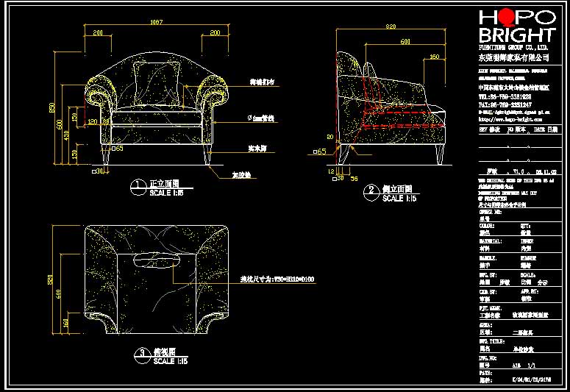Screen dimensions: 570x392
Task: Click the PJT. NAME. field label
Action: 491,308
